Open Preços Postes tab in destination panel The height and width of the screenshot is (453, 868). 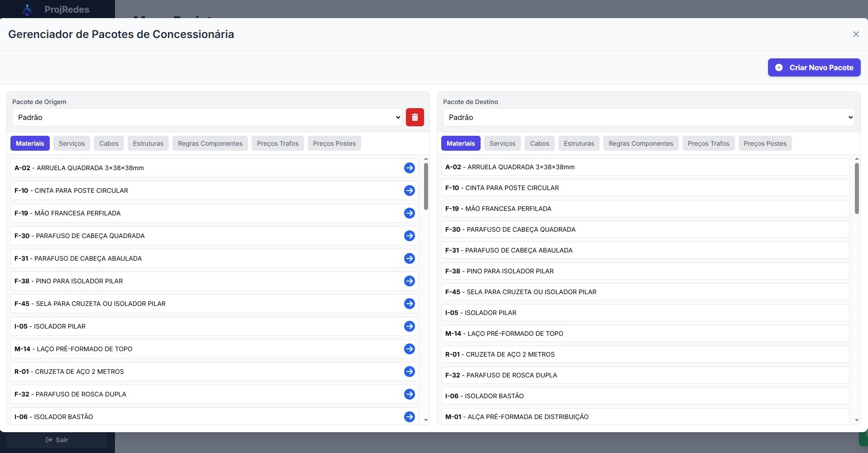[x=765, y=143]
